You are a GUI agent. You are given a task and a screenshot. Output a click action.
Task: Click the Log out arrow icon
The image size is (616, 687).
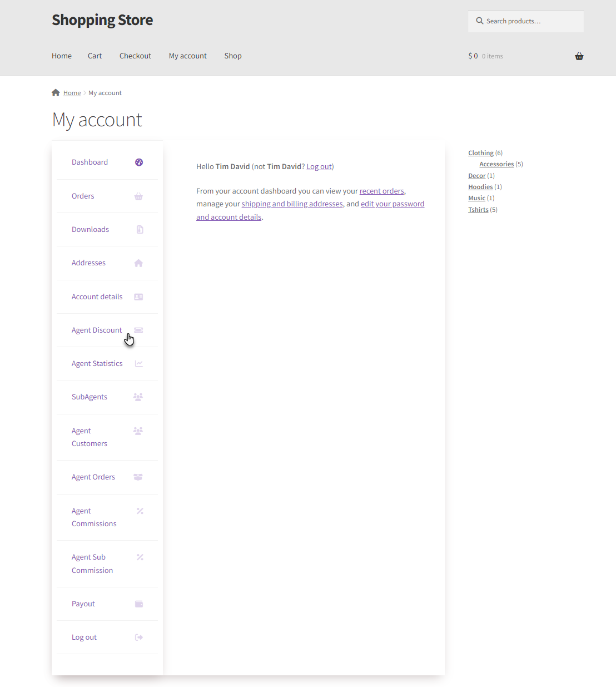(139, 637)
